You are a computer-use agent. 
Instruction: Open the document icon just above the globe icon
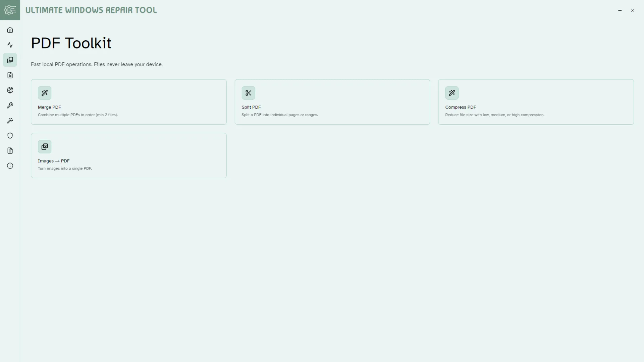click(x=10, y=75)
